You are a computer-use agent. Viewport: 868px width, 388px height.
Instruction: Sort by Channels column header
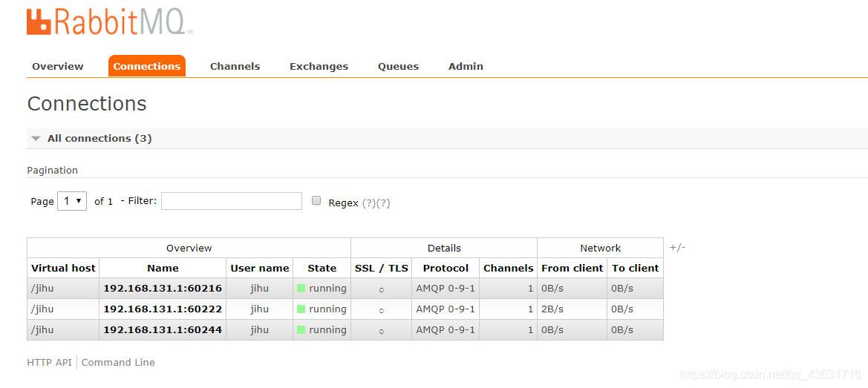pos(508,268)
